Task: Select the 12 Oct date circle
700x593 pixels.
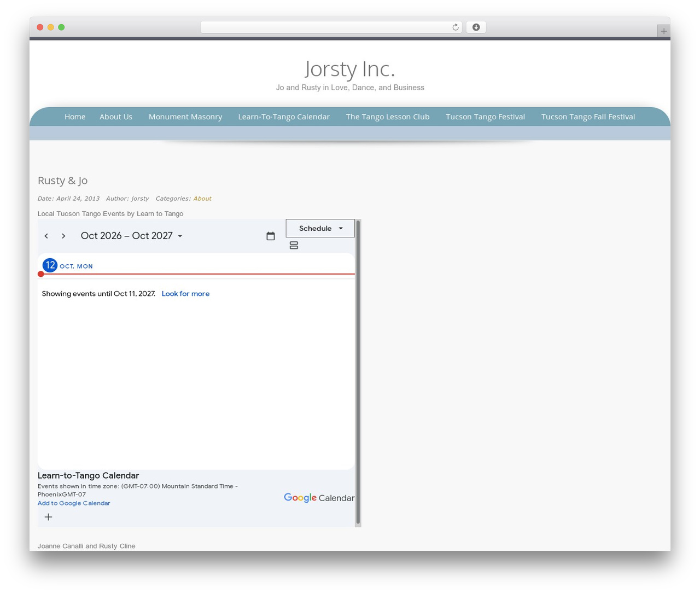Action: point(50,265)
